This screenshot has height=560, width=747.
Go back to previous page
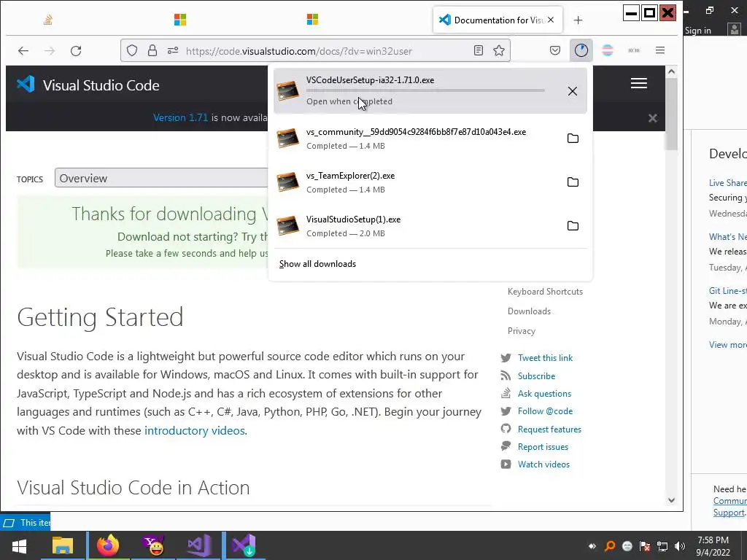tap(23, 50)
